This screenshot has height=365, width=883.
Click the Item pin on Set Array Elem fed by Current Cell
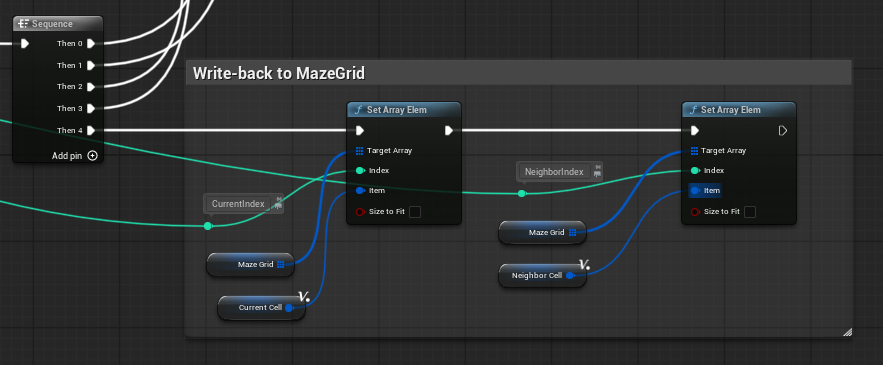[x=360, y=191]
